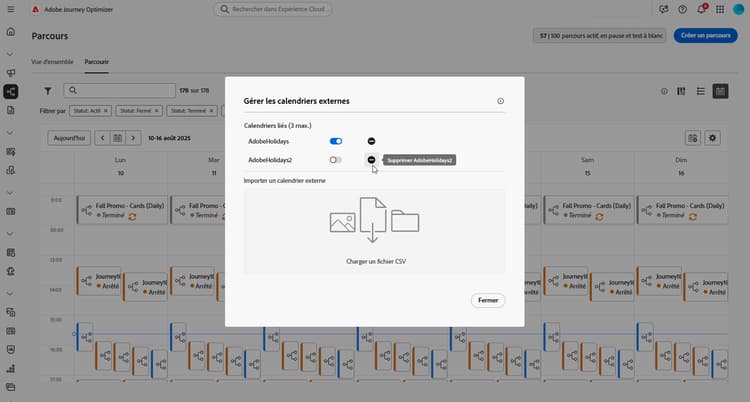Remove the Statut: Actif filter chip
Screen dimensions: 750x402
106,111
